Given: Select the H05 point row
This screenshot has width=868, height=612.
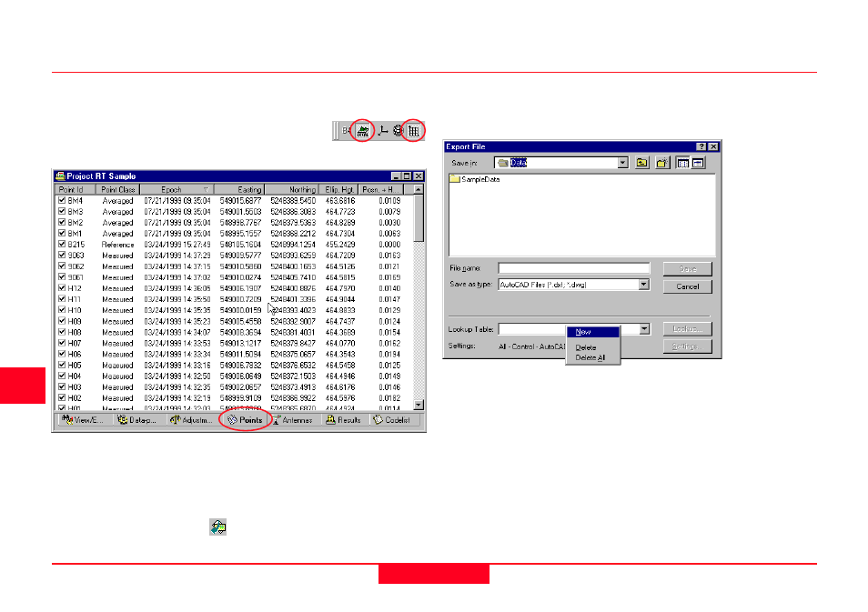Looking at the screenshot, I should 234,365.
